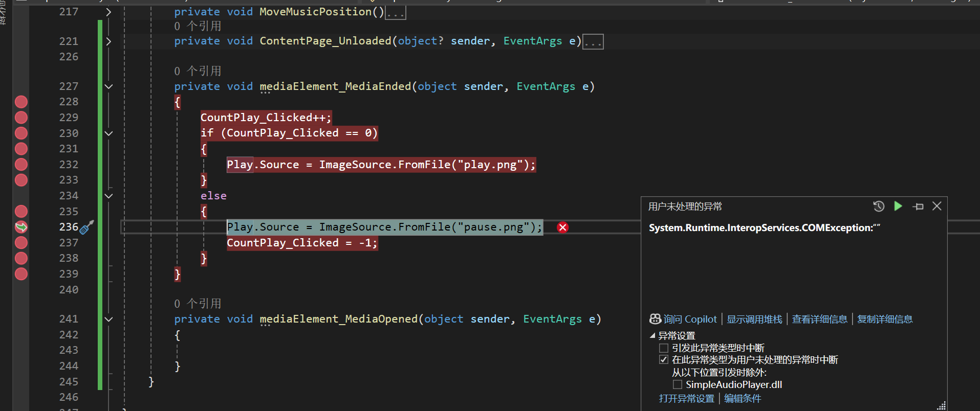Click the Copilot icon in the exception popup
The height and width of the screenshot is (411, 980).
655,319
